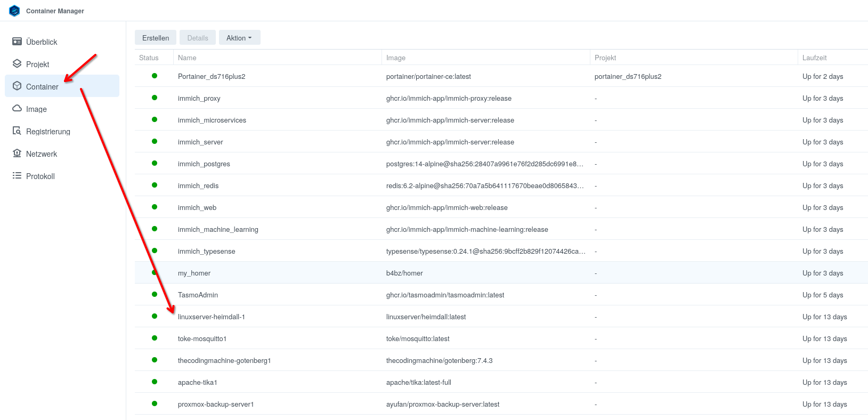Viewport: 868px width, 420px height.
Task: Click green status dot of immich_web
Action: coord(155,207)
